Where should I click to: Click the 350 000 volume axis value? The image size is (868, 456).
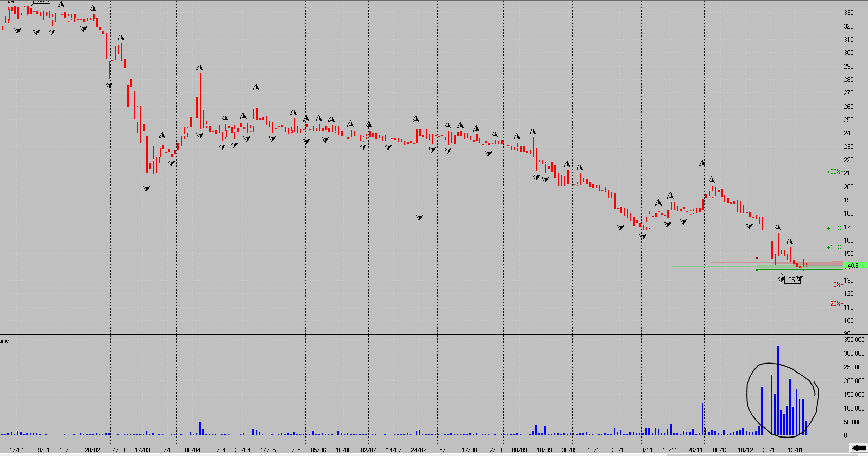coord(854,340)
